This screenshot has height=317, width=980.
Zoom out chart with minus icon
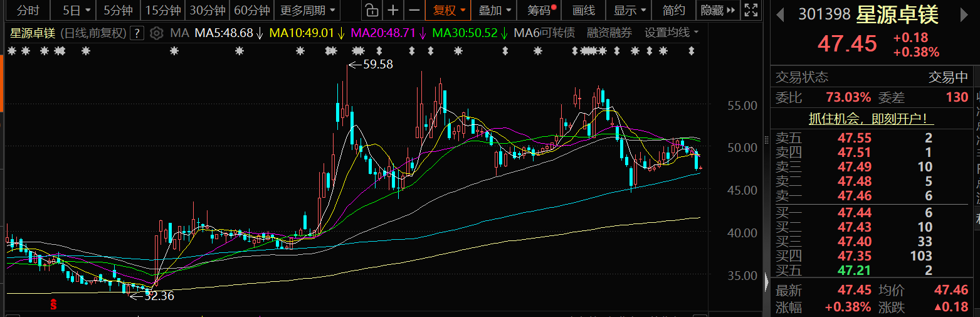(x=414, y=11)
